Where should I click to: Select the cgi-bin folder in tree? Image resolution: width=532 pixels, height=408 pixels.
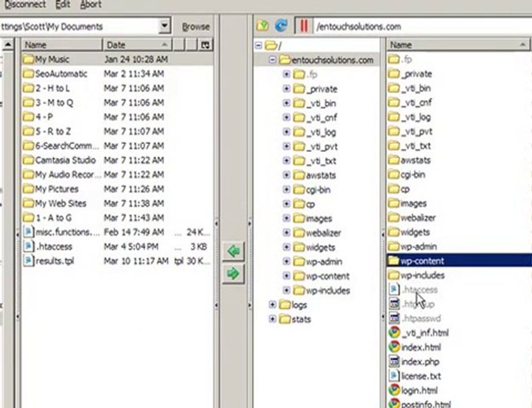coord(312,190)
